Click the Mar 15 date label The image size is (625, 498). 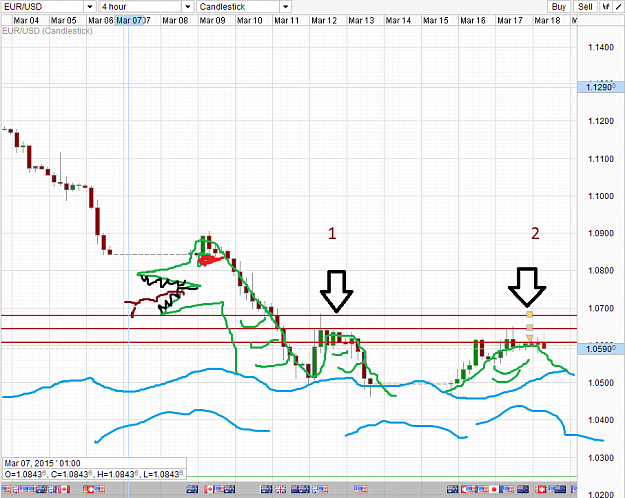(x=436, y=20)
